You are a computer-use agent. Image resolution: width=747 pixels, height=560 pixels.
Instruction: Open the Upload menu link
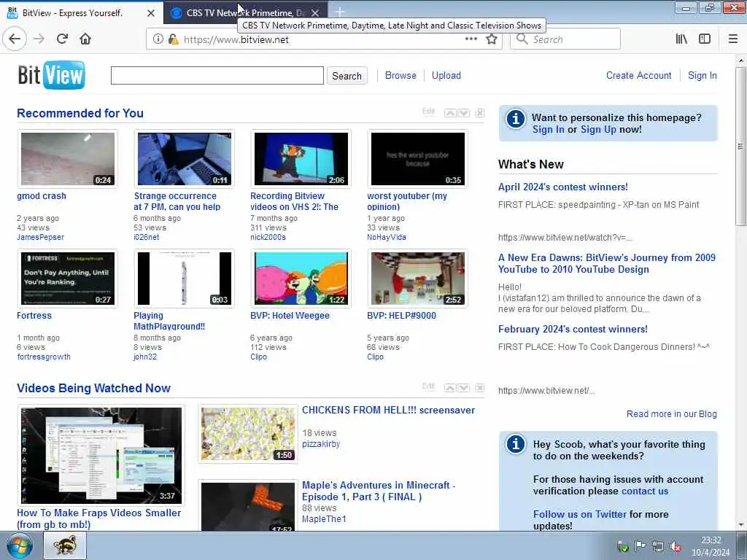pyautogui.click(x=446, y=75)
